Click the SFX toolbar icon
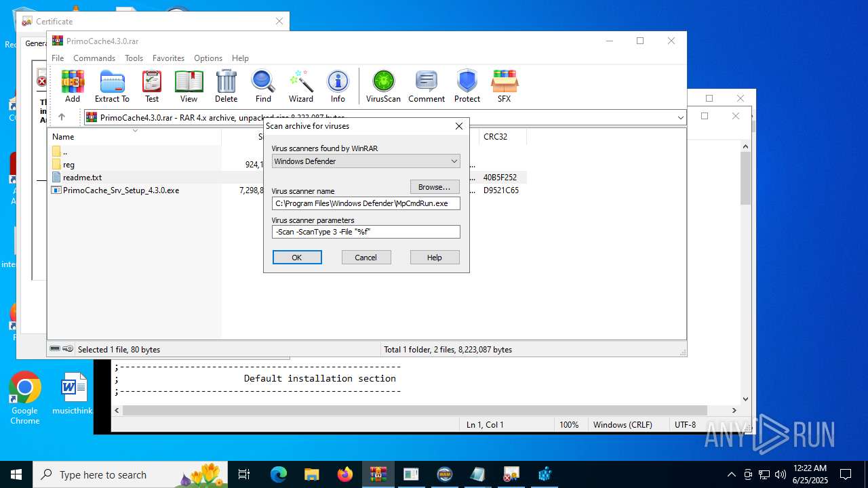Viewport: 868px width, 488px height. click(504, 86)
